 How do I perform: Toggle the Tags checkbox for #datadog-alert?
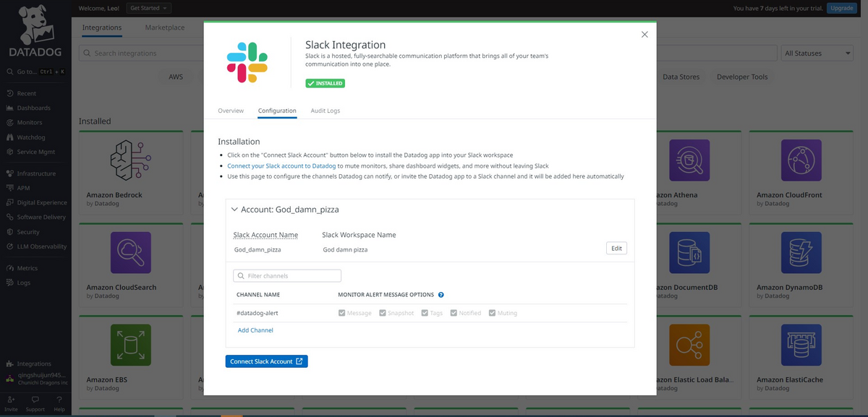425,313
